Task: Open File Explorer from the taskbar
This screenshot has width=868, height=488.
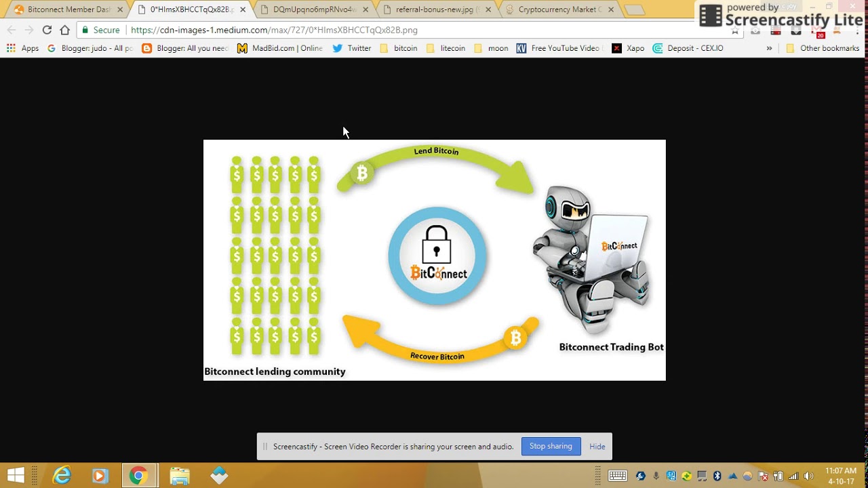Action: coord(179,475)
